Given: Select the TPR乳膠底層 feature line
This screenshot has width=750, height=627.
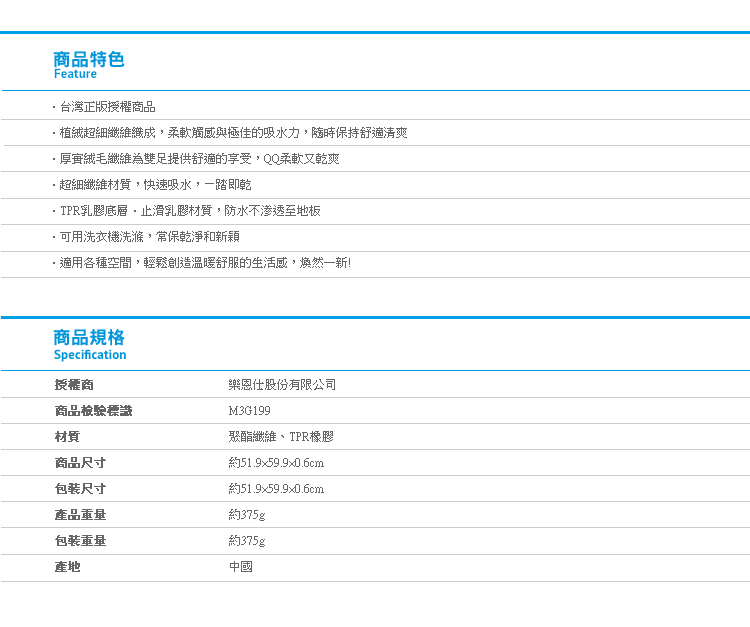Looking at the screenshot, I should (188, 211).
